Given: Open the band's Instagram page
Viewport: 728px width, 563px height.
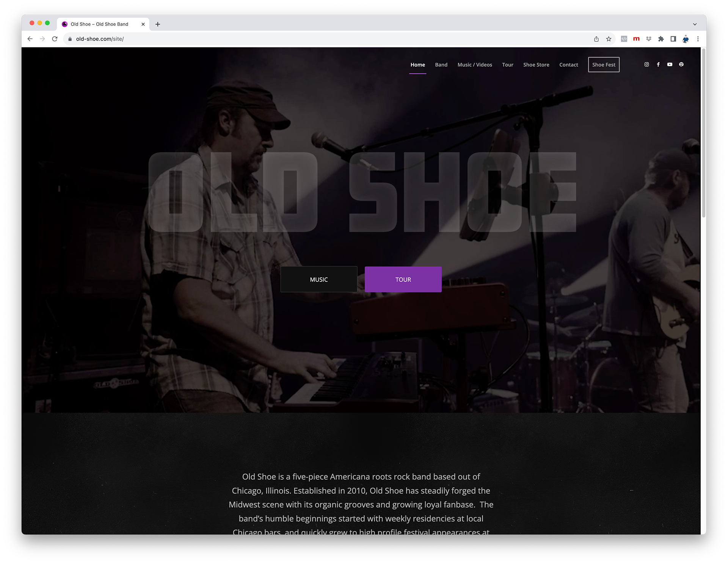Looking at the screenshot, I should pyautogui.click(x=646, y=64).
